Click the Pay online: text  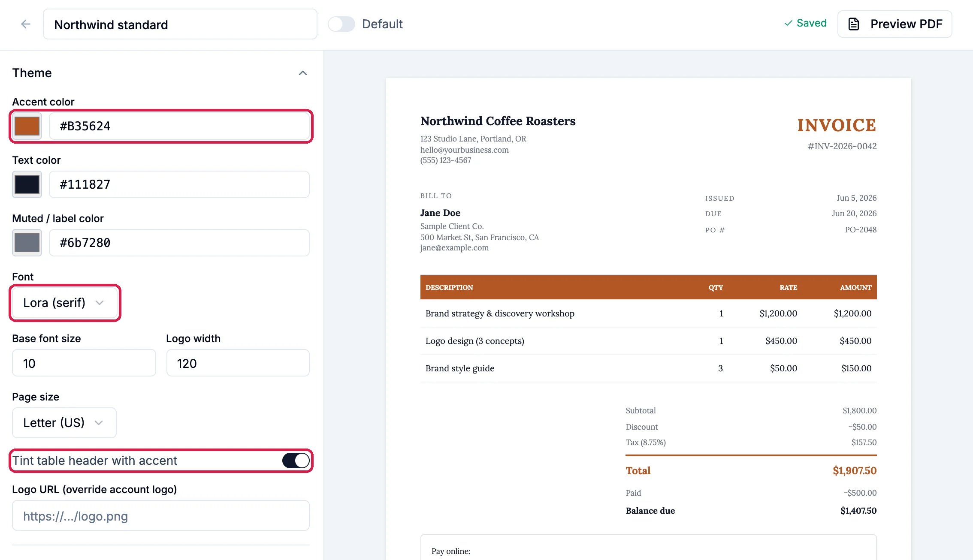coord(451,551)
